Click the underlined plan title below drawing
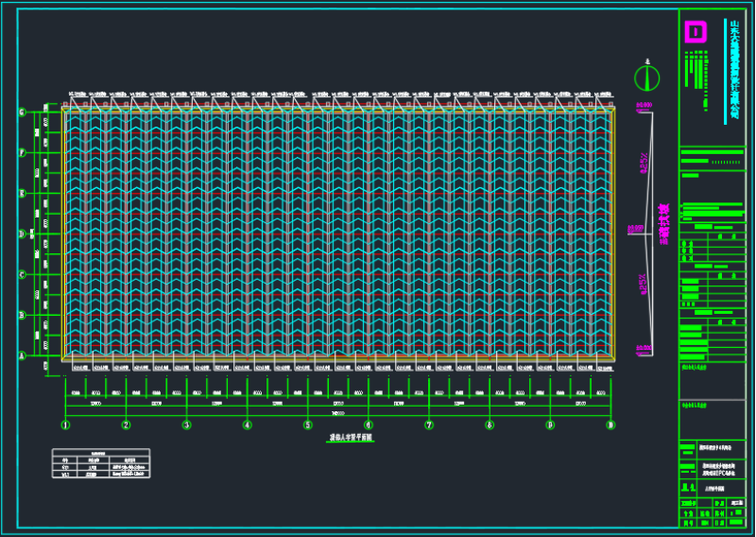 pyautogui.click(x=352, y=439)
